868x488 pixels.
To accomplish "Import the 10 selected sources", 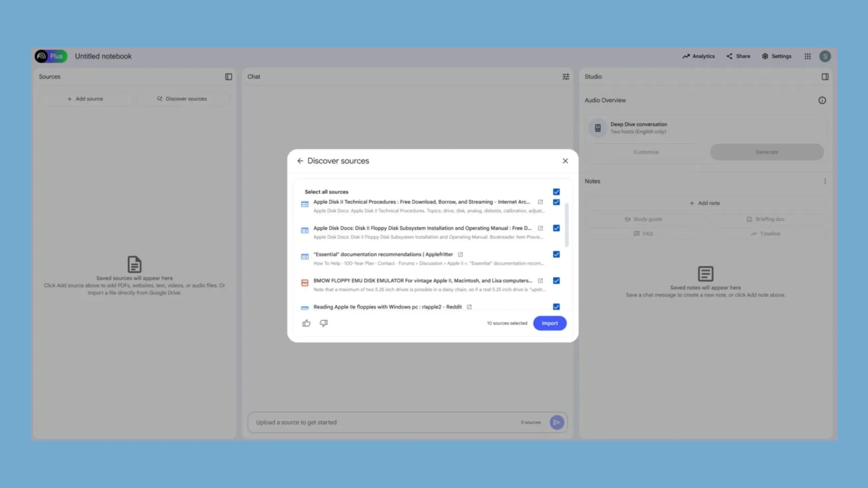I will pos(550,323).
